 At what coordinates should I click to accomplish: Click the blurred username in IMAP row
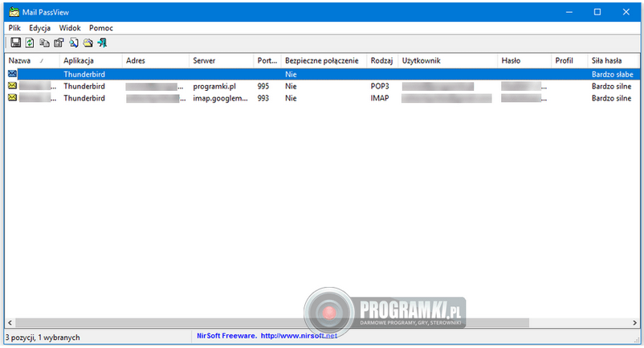[446, 98]
